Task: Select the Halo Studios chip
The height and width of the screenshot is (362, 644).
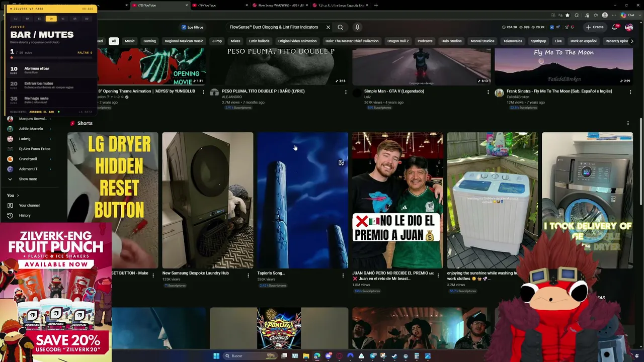Action: point(451,41)
